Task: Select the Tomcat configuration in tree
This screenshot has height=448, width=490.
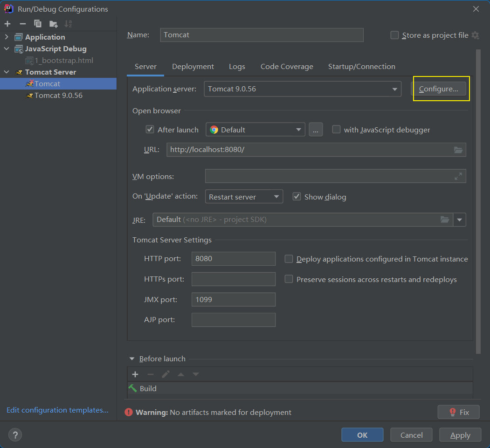Action: [58, 84]
